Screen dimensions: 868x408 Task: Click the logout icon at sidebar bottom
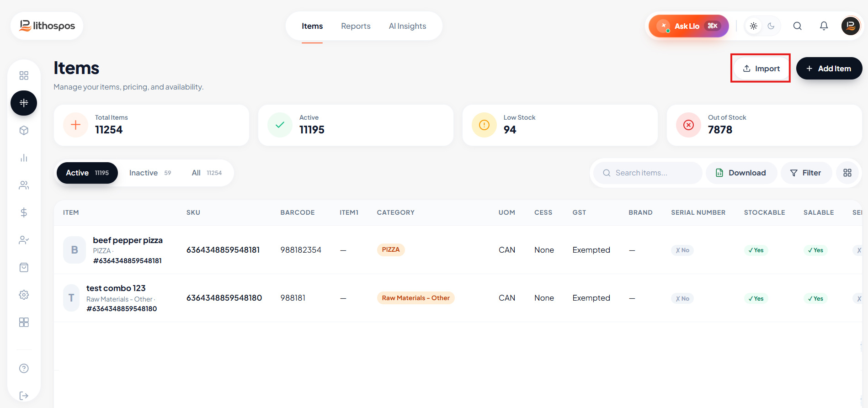[24, 396]
